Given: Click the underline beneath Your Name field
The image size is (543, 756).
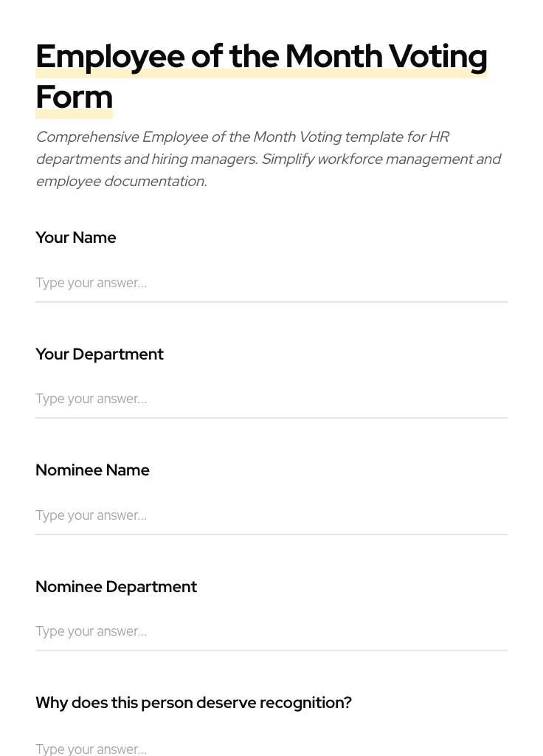Looking at the screenshot, I should click(x=271, y=301).
